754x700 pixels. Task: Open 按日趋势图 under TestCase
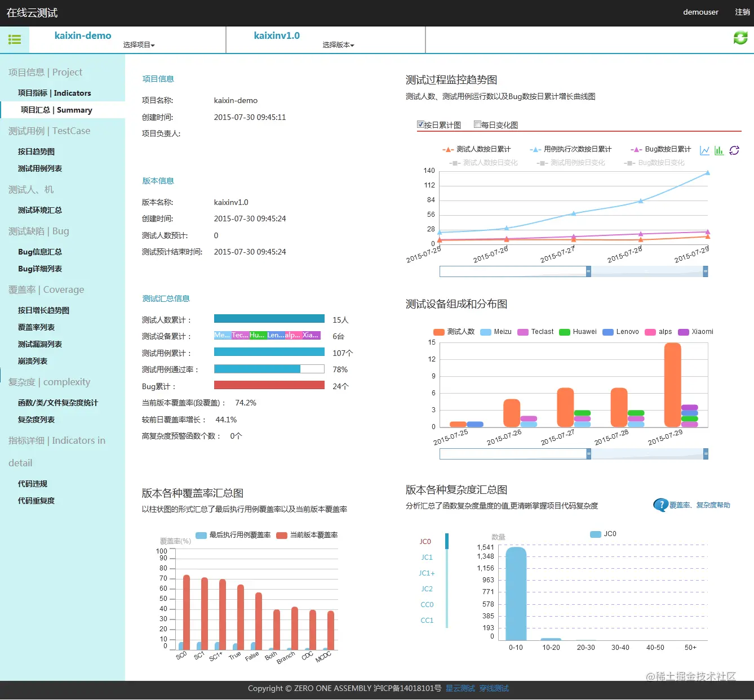36,151
